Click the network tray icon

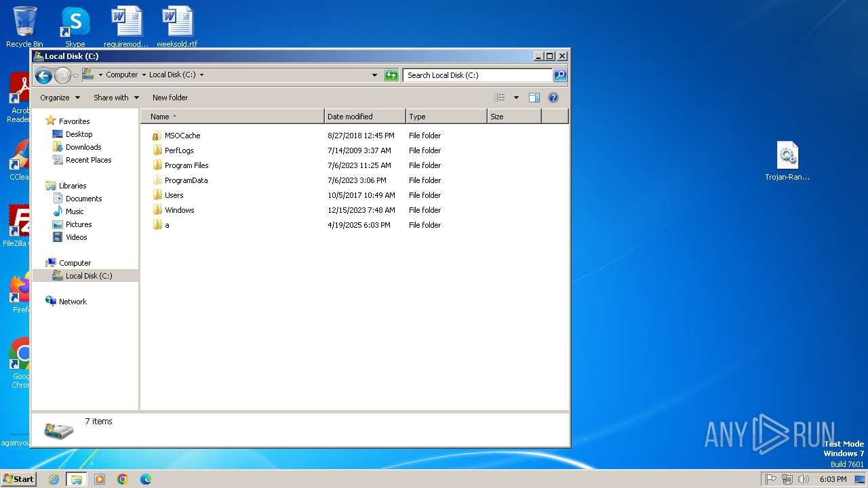click(787, 479)
